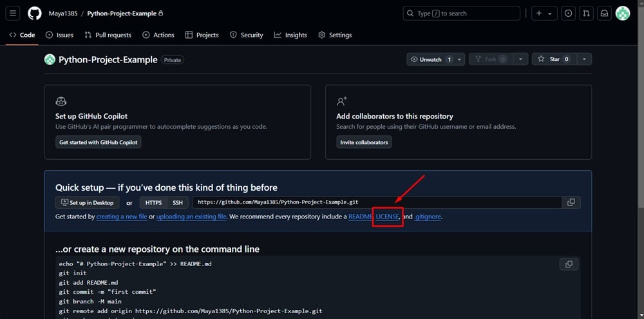Follow the creating a new file link

[x=122, y=217]
